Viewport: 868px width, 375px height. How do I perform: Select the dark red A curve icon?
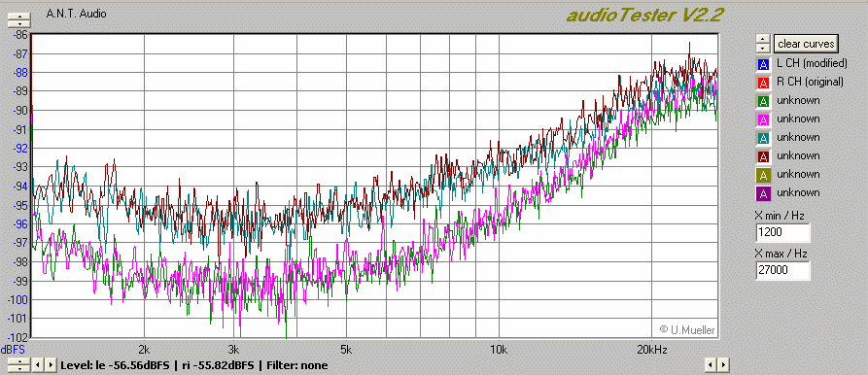tap(763, 156)
